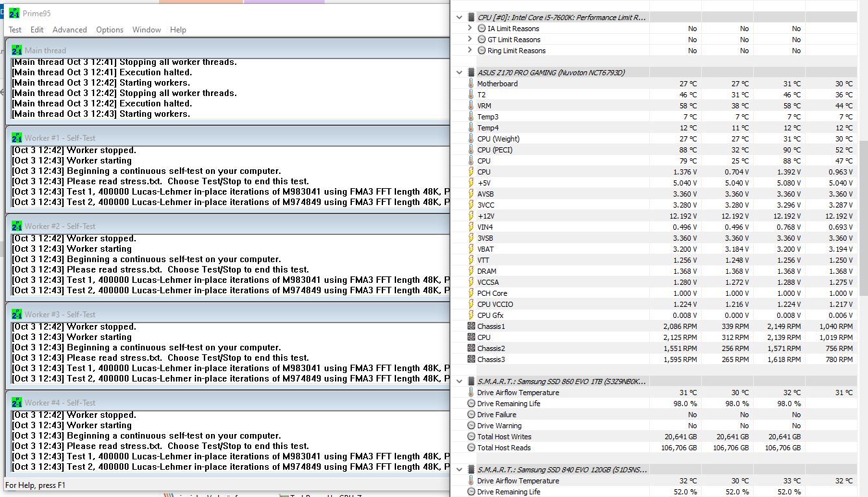Click the DRAM voltage bolt icon
Viewport: 868px width, 497px height.
(x=471, y=271)
